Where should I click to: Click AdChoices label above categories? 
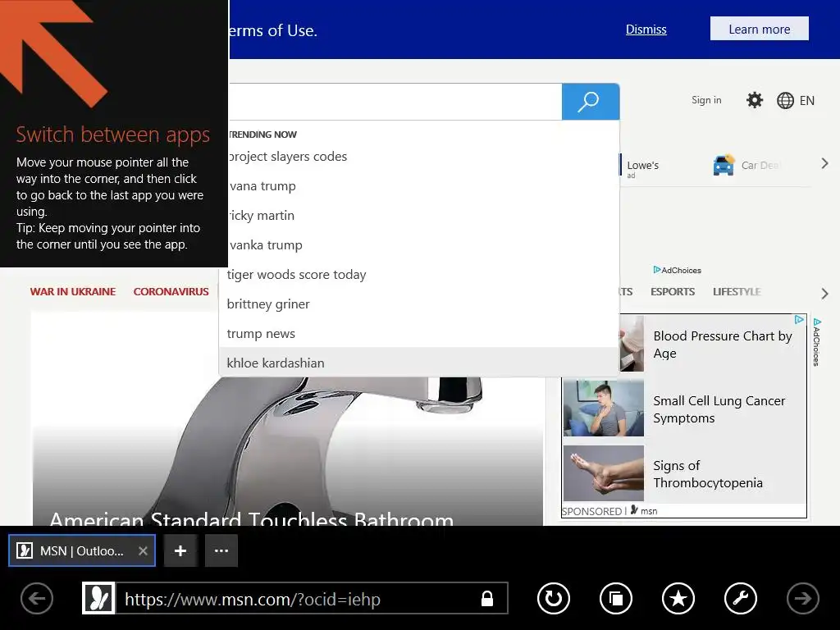pos(677,270)
